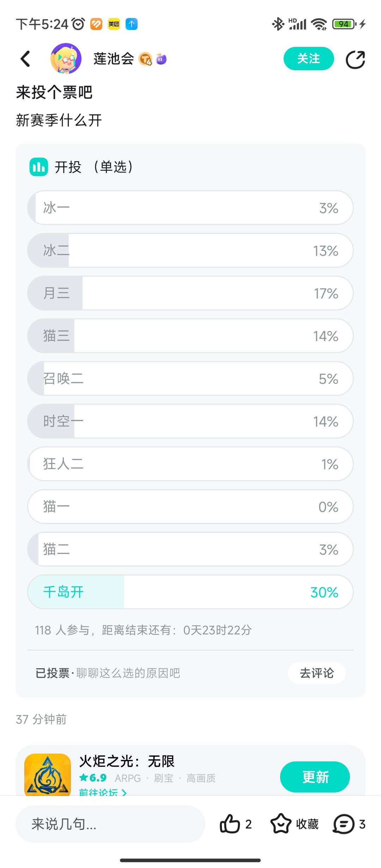Select poll option 冰一
Screen dimensions: 381x868
190,208
